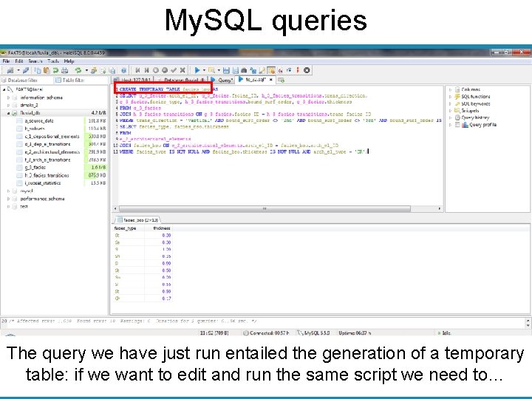Close the fo_sc.sql query tab

click(x=270, y=80)
